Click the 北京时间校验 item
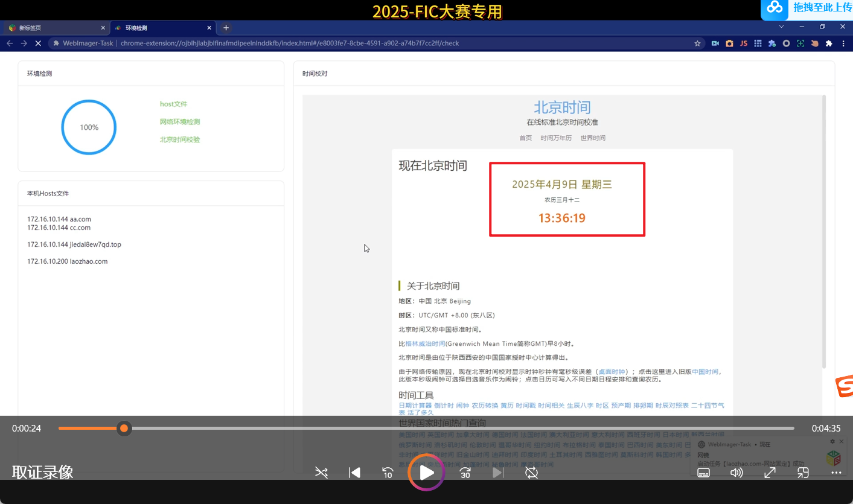The image size is (853, 504). click(180, 139)
